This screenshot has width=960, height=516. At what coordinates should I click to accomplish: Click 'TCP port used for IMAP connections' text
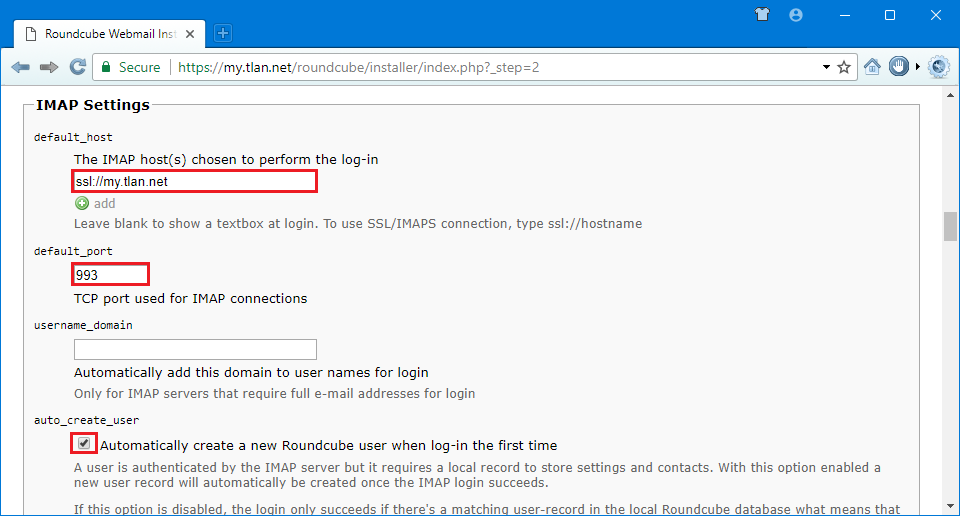click(x=190, y=299)
